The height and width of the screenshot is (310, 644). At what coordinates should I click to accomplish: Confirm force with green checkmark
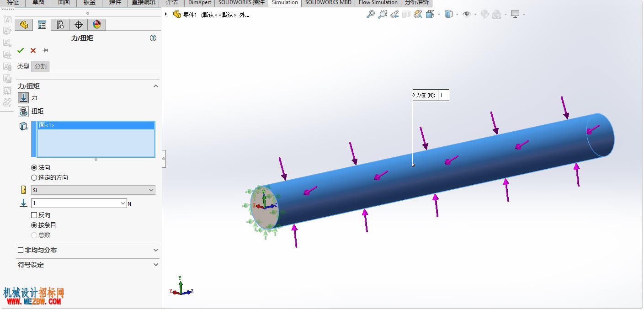[21, 50]
